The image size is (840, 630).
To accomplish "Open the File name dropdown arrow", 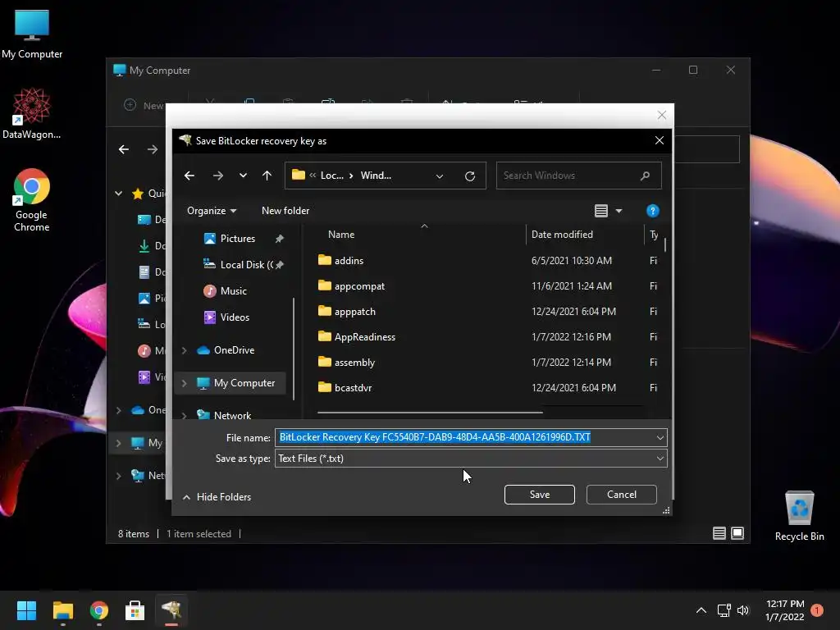I will pyautogui.click(x=660, y=438).
